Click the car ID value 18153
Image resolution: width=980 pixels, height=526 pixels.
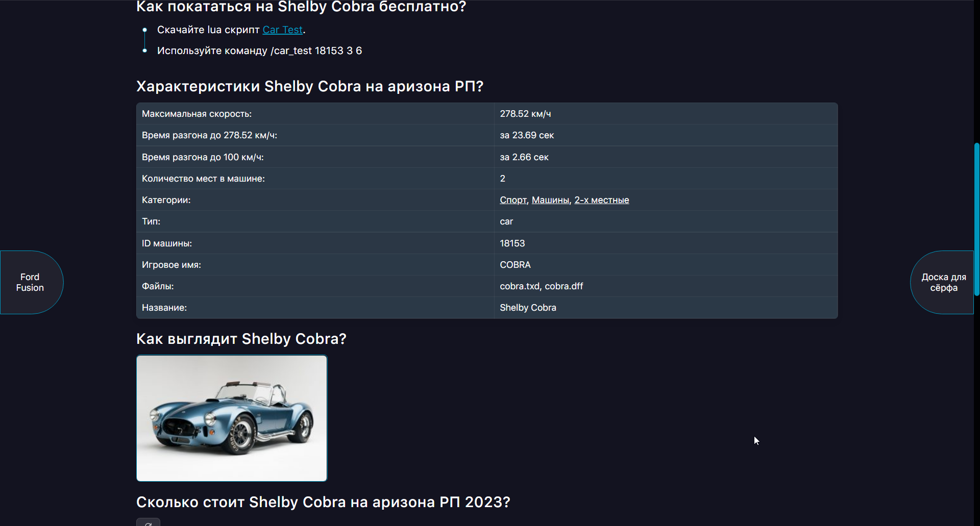tap(512, 243)
